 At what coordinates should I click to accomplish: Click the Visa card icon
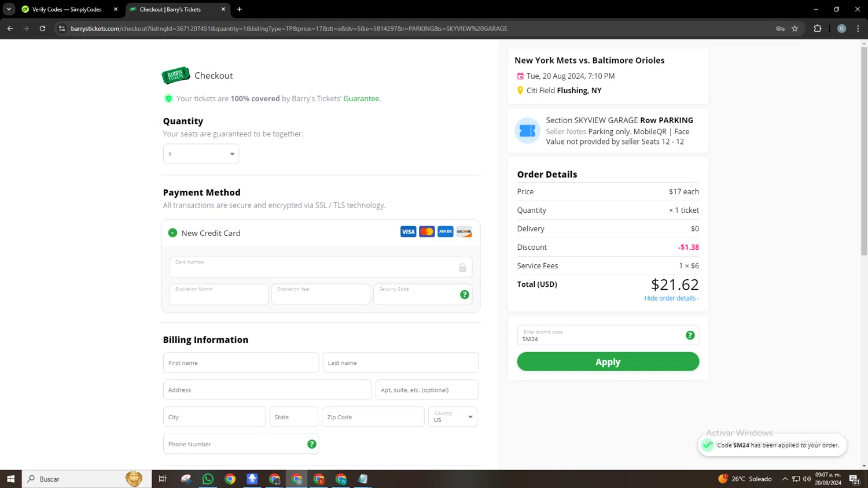click(408, 232)
